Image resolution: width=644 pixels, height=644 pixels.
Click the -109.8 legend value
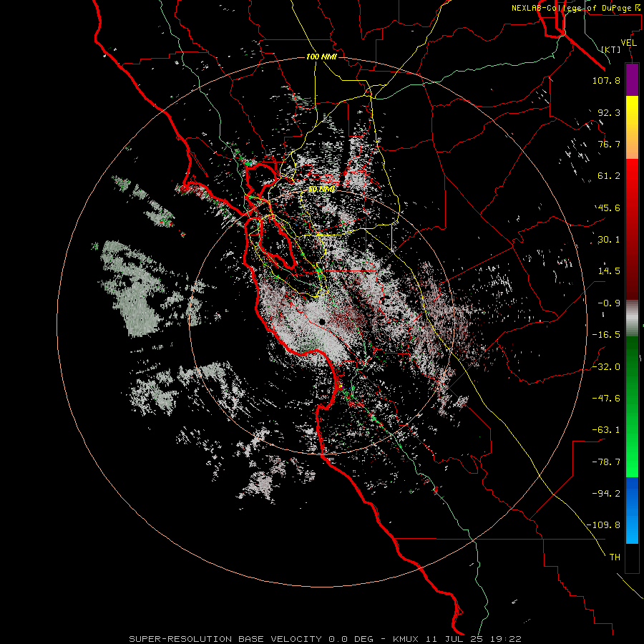tap(603, 525)
